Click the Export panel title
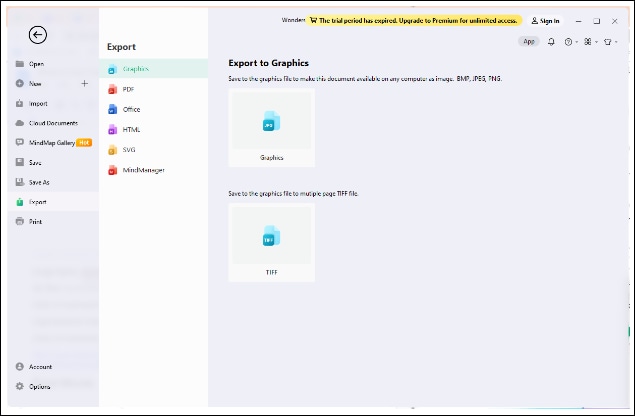Screen dimensions: 635x416 click(121, 47)
